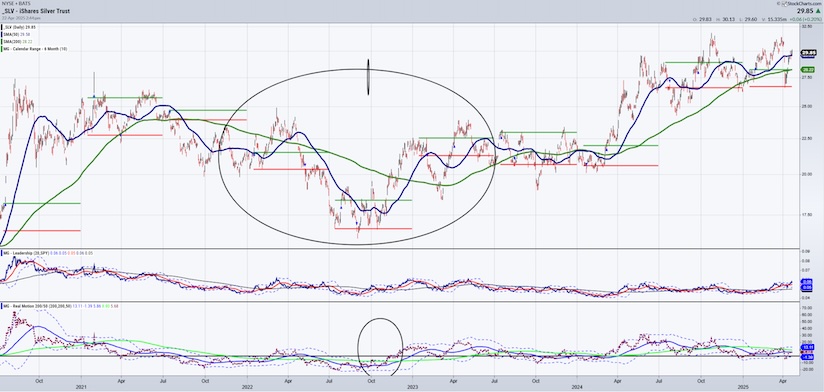Click the 27.50 price axis label
Screen dimensions: 824x392
[x=807, y=77]
